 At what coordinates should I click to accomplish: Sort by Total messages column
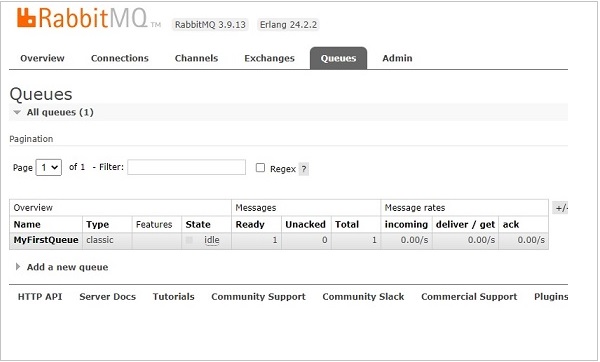click(x=347, y=224)
